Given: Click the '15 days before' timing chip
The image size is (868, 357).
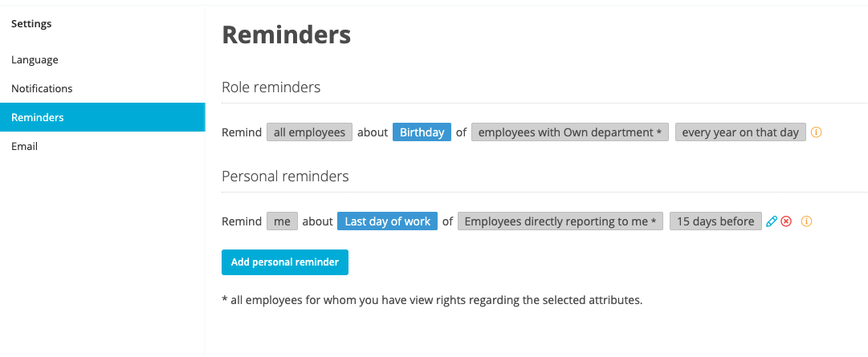Looking at the screenshot, I should (x=715, y=221).
